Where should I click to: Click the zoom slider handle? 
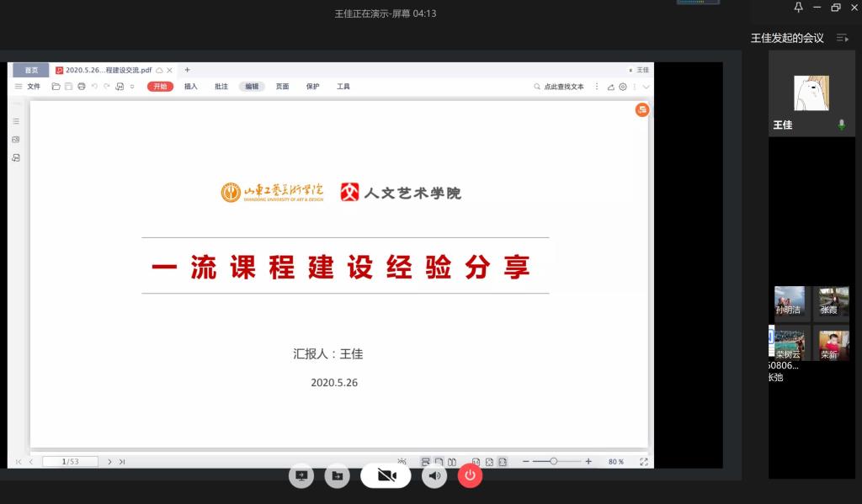coord(554,461)
